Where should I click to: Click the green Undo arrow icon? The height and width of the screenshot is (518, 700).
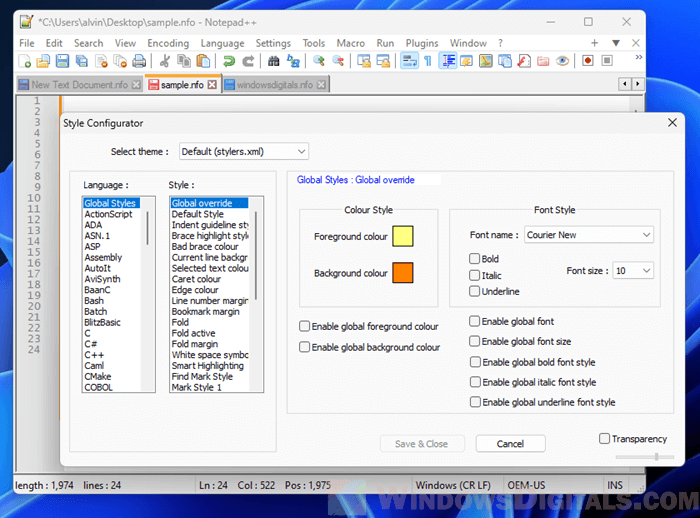tap(229, 61)
